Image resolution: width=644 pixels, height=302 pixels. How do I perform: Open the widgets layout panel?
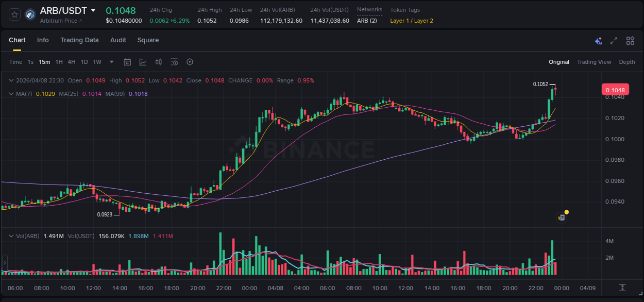630,41
